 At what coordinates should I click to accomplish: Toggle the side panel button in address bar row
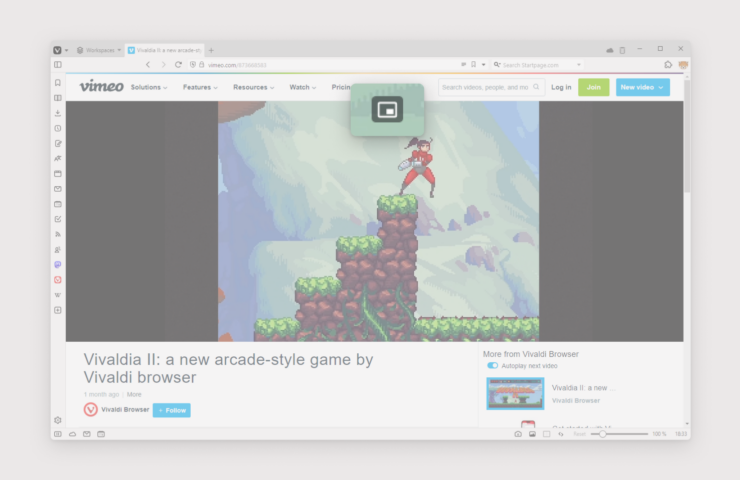pyautogui.click(x=58, y=65)
